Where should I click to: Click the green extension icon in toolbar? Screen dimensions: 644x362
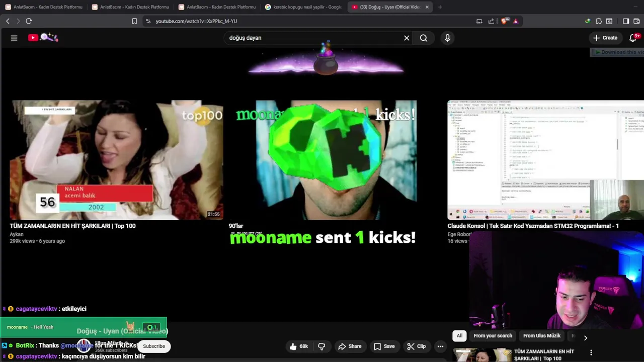(588, 21)
